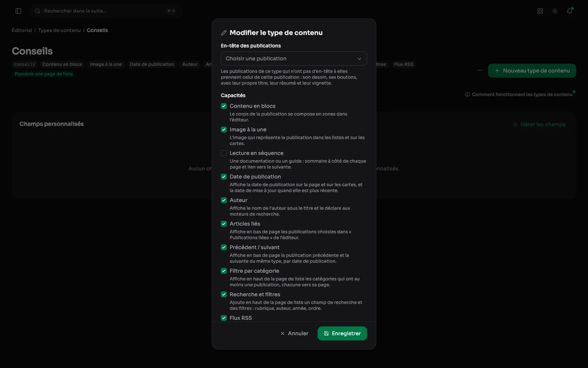Go to Types de contenu breadcrumb

coord(59,30)
